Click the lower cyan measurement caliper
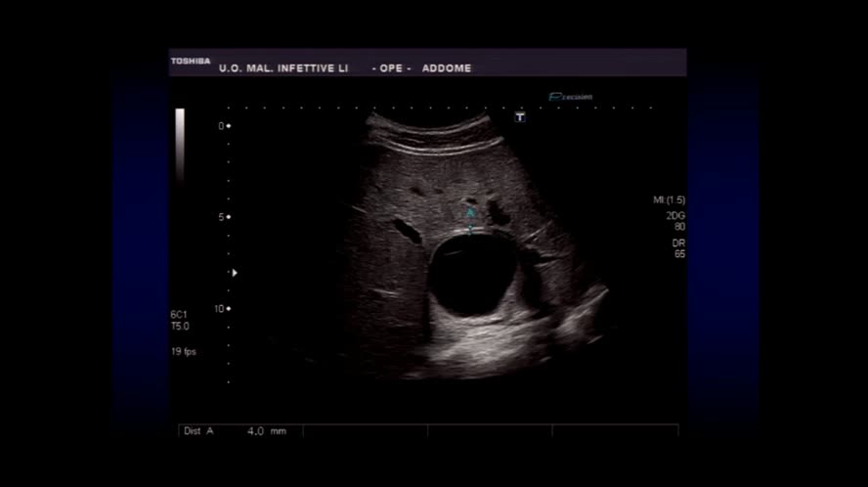Screen dimensions: 868x487 pyautogui.click(x=470, y=231)
